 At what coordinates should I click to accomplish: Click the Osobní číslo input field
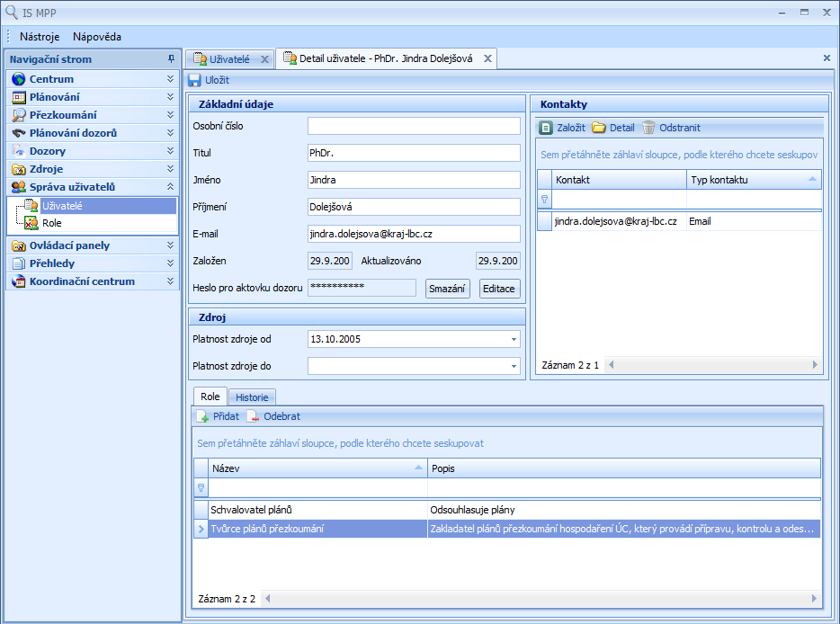[x=414, y=127]
